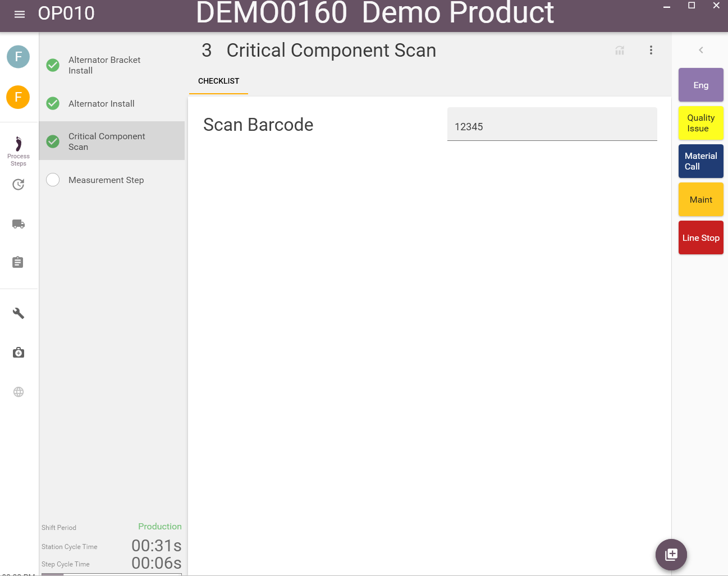Click the delivery truck icon
This screenshot has width=728, height=576.
(x=19, y=224)
